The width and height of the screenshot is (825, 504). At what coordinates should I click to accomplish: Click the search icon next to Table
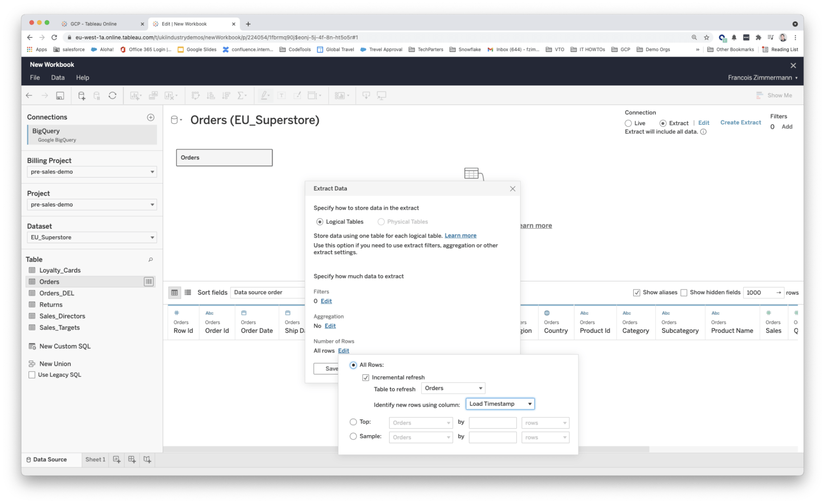click(151, 260)
